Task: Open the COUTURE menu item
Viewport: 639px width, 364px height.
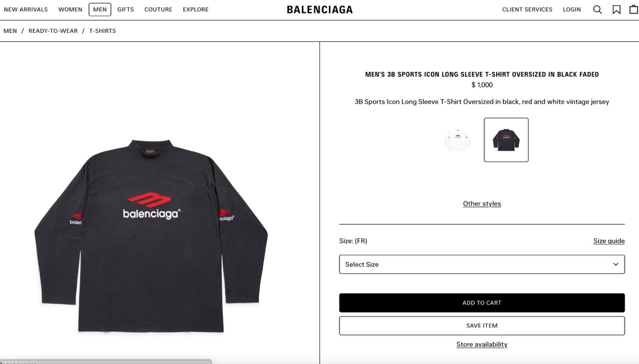Action: [x=158, y=9]
